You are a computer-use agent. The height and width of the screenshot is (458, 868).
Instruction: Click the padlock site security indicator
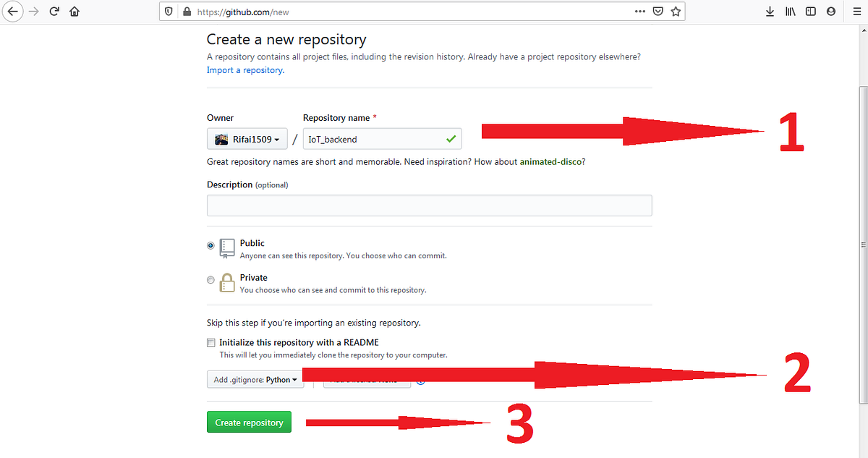pyautogui.click(x=186, y=11)
